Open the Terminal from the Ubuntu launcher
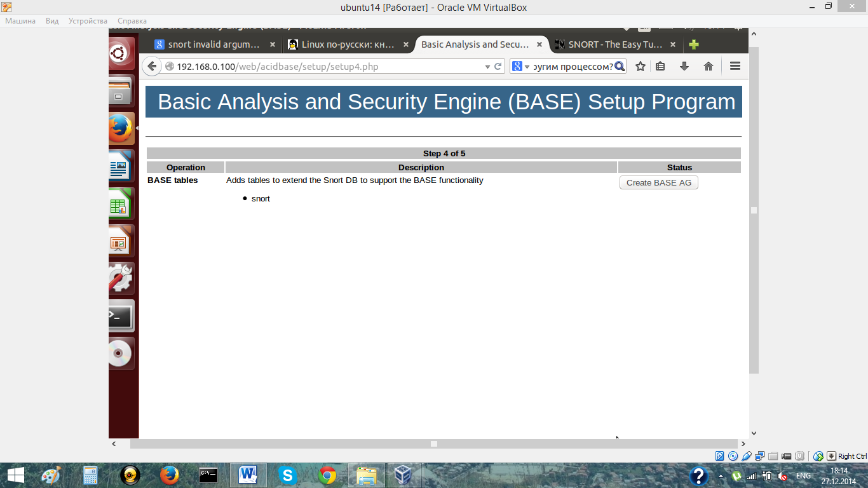Image resolution: width=868 pixels, height=488 pixels. click(121, 316)
